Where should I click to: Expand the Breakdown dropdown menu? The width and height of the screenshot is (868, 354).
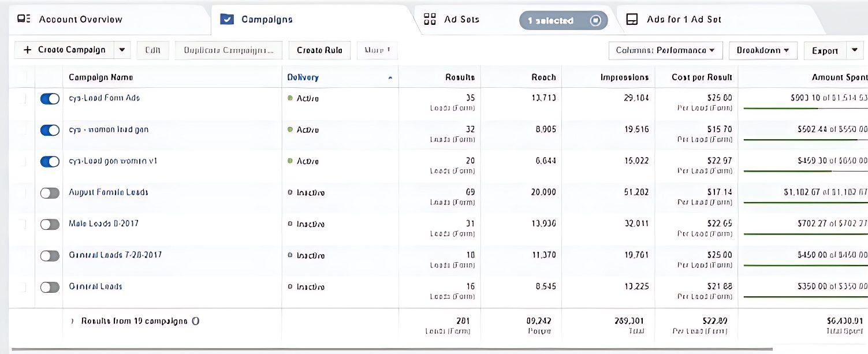click(x=762, y=50)
